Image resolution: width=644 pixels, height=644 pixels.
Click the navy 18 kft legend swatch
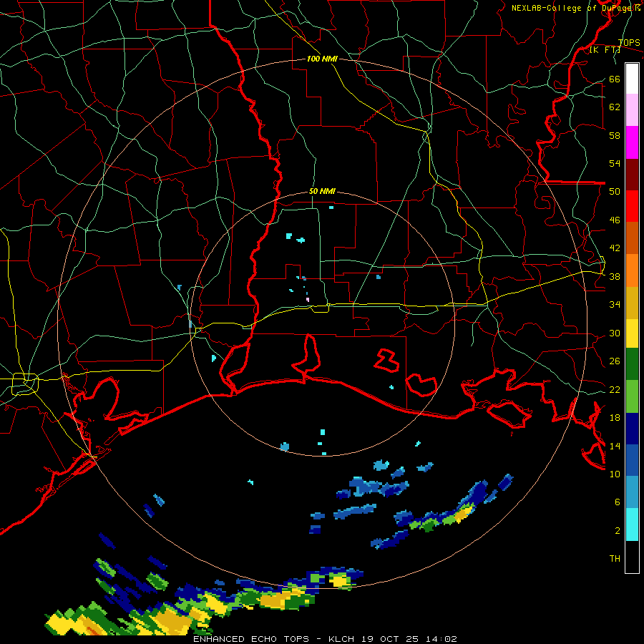[x=632, y=429]
